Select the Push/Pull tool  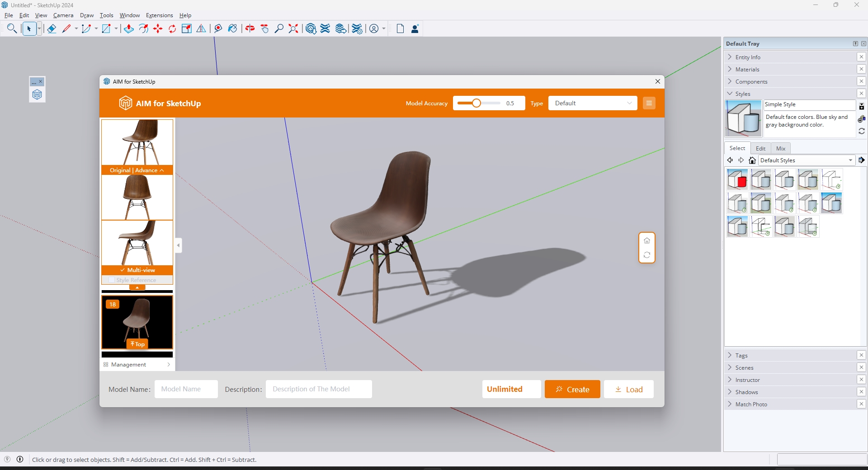pos(128,29)
